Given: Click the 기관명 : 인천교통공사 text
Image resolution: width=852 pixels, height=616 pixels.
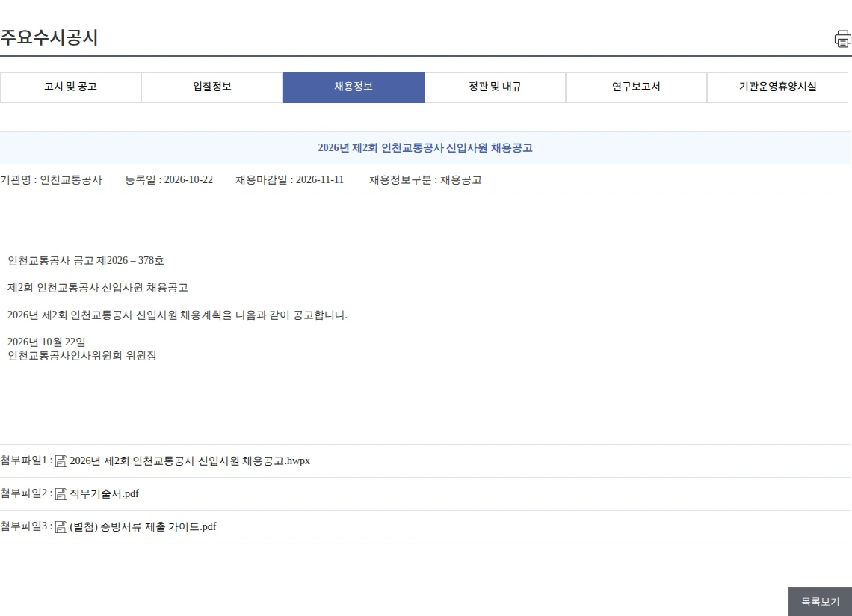Looking at the screenshot, I should tap(51, 180).
